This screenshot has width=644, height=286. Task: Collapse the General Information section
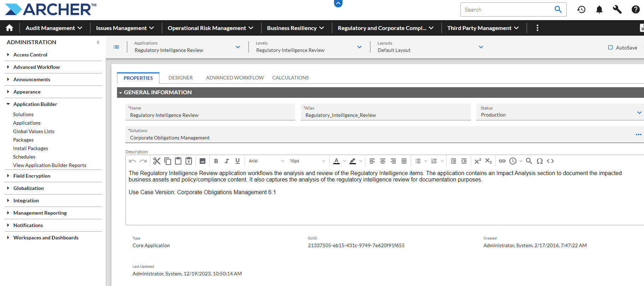click(121, 93)
